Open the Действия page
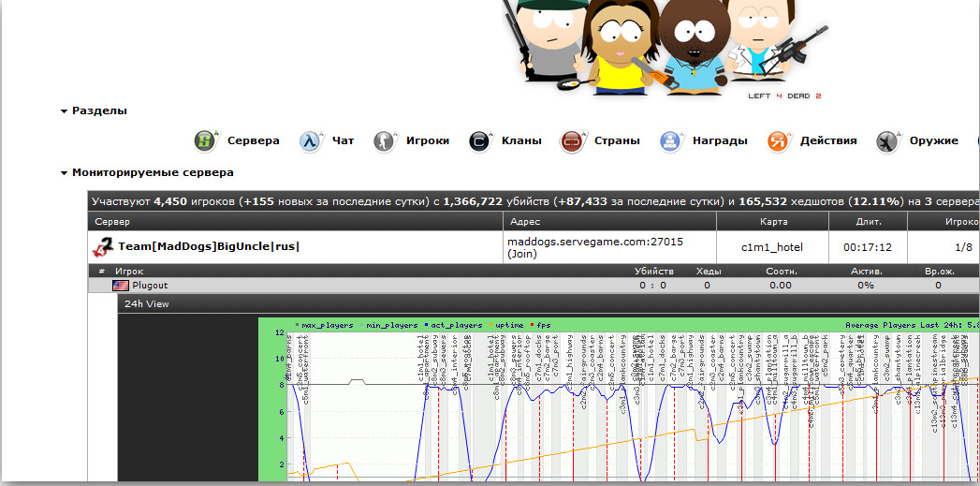This screenshot has height=486, width=980. [828, 140]
